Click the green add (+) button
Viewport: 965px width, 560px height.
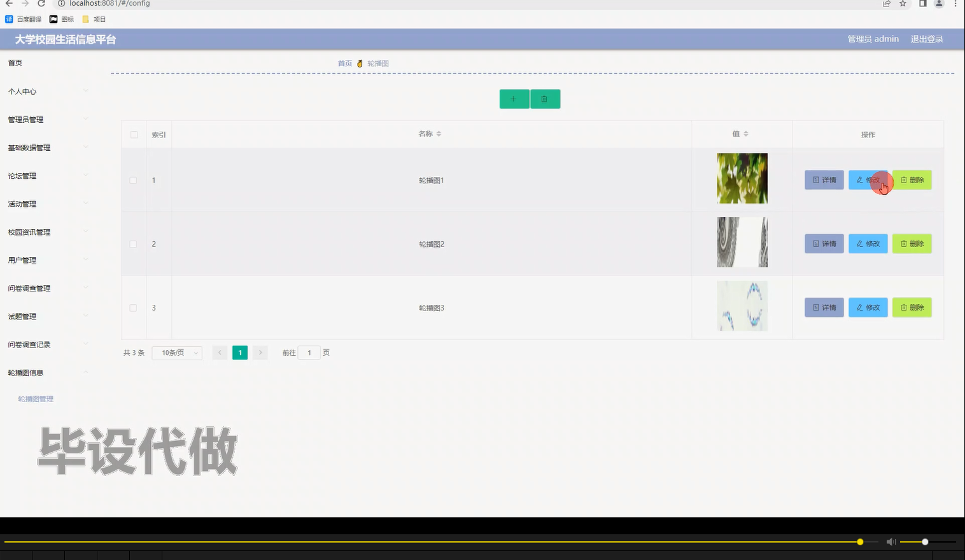[514, 99]
